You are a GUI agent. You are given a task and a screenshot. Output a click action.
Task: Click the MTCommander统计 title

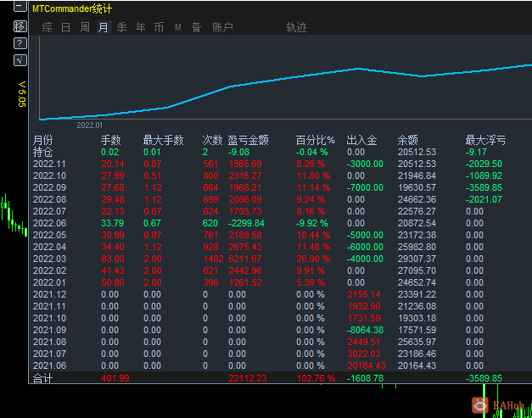point(72,8)
